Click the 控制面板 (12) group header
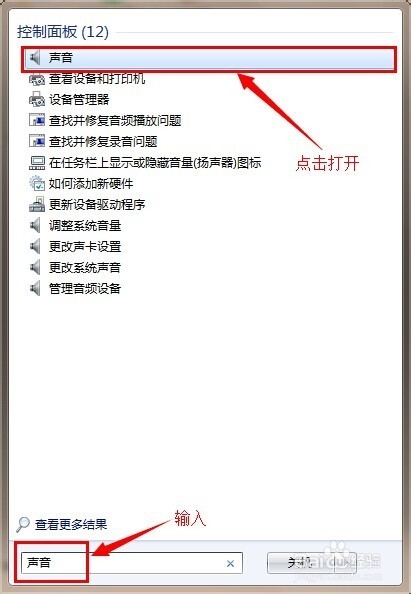Screen dimensions: 411x594 63,32
